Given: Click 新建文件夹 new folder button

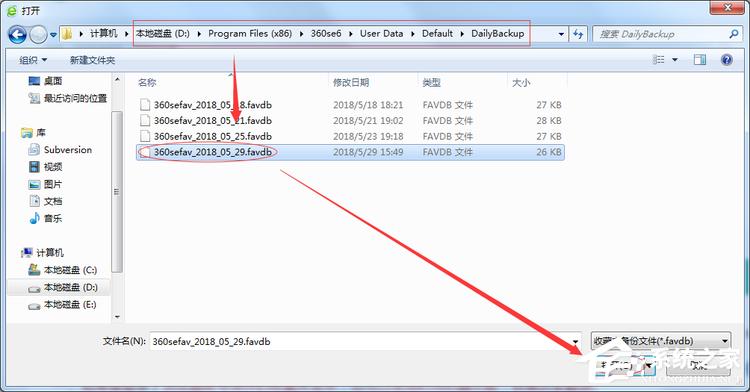Looking at the screenshot, I should point(92,60).
